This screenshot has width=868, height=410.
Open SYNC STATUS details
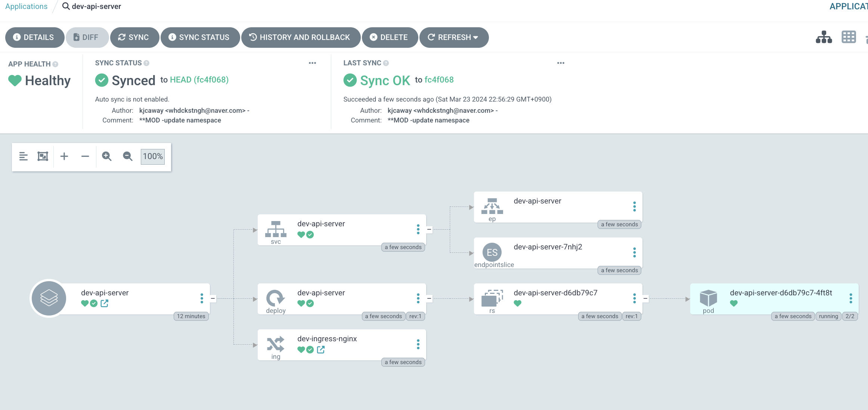pos(200,37)
